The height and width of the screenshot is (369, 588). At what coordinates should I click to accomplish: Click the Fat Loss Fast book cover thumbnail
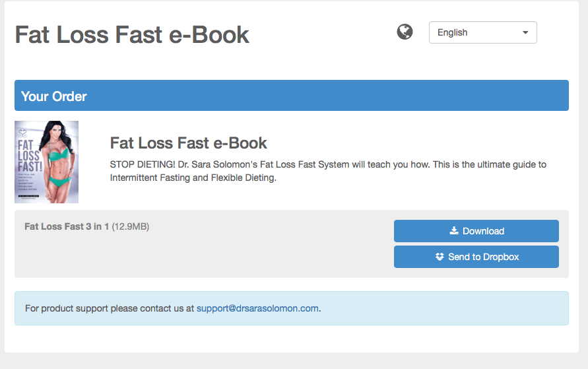(46, 162)
